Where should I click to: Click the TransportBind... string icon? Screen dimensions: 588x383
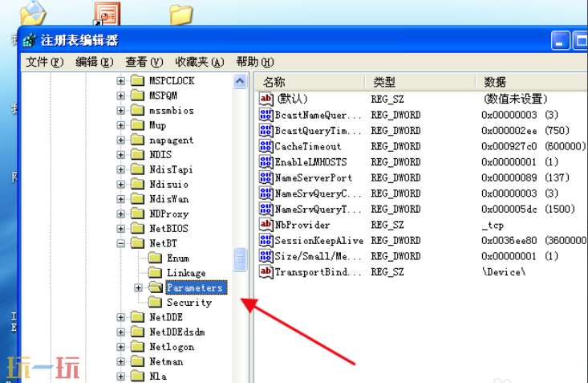[266, 272]
